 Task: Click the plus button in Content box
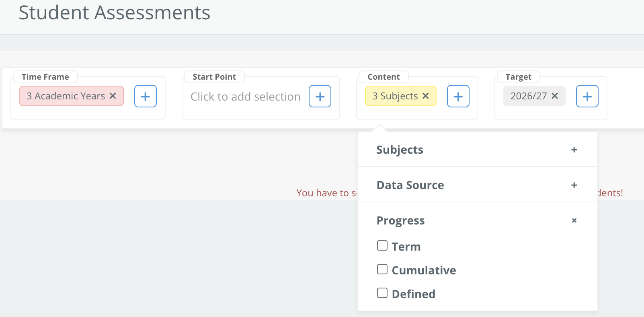[x=458, y=96]
